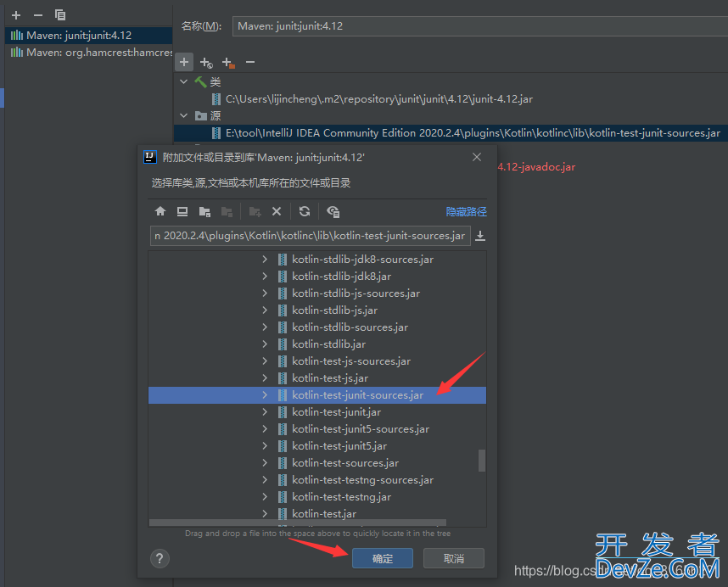Click the file path input field

click(311, 236)
